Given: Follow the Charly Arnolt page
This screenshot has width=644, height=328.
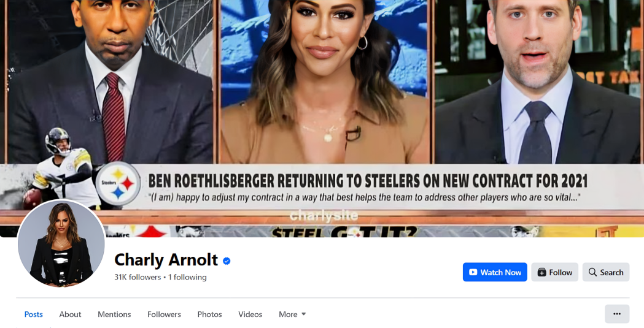Looking at the screenshot, I should click(554, 272).
